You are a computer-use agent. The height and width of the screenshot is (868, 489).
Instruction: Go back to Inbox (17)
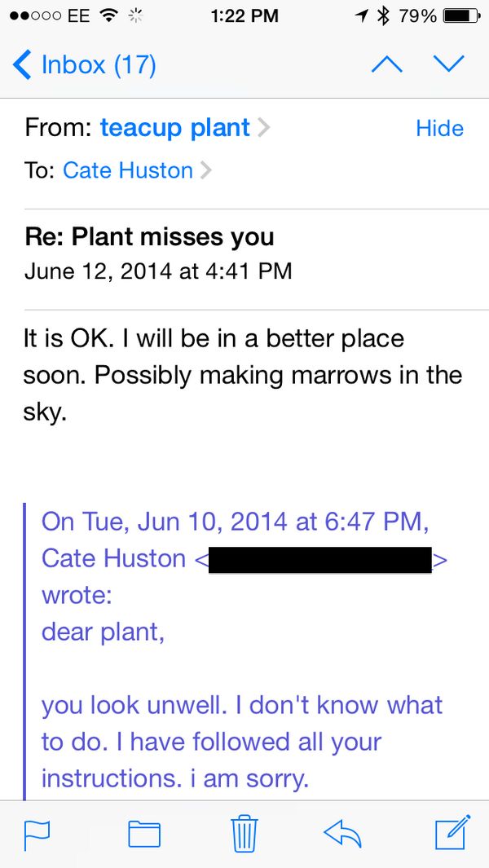coord(86,64)
